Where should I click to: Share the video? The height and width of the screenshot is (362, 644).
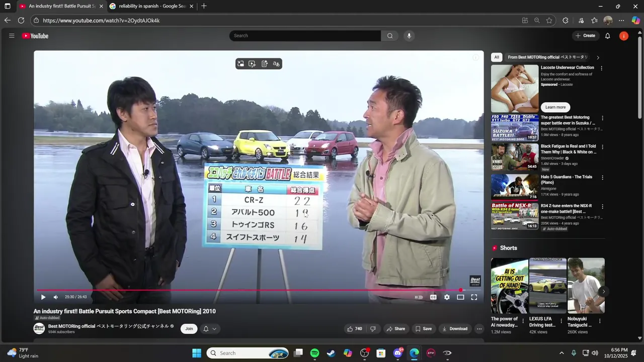coord(395,329)
